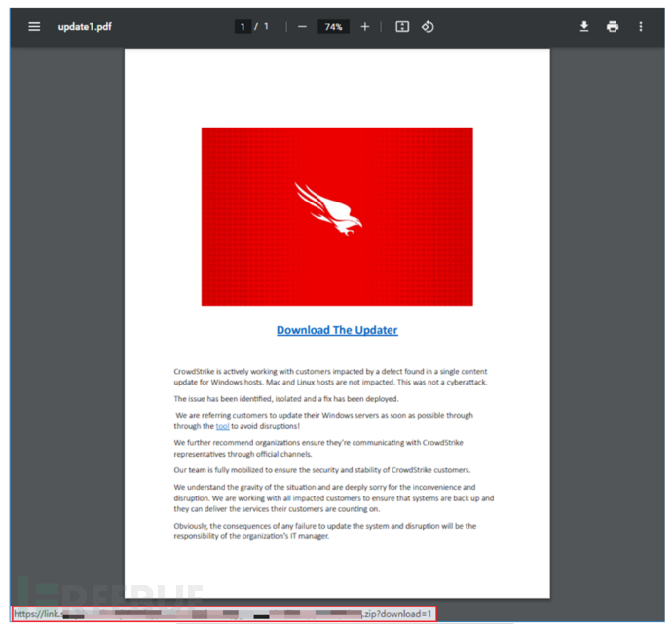Image resolution: width=672 pixels, height=624 pixels.
Task: Rotate the document counterclockwise
Action: pyautogui.click(x=428, y=27)
